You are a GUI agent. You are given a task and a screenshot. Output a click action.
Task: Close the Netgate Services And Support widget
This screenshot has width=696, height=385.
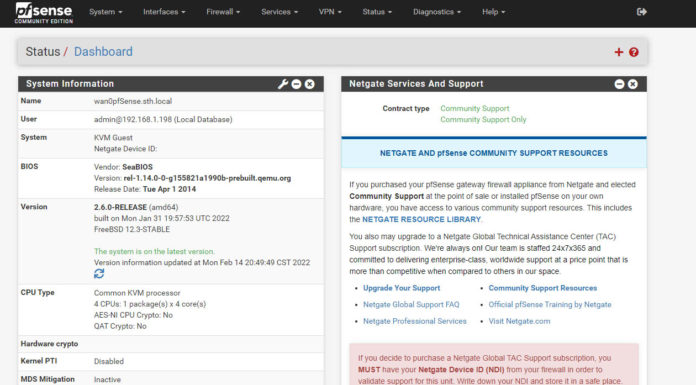pyautogui.click(x=633, y=84)
